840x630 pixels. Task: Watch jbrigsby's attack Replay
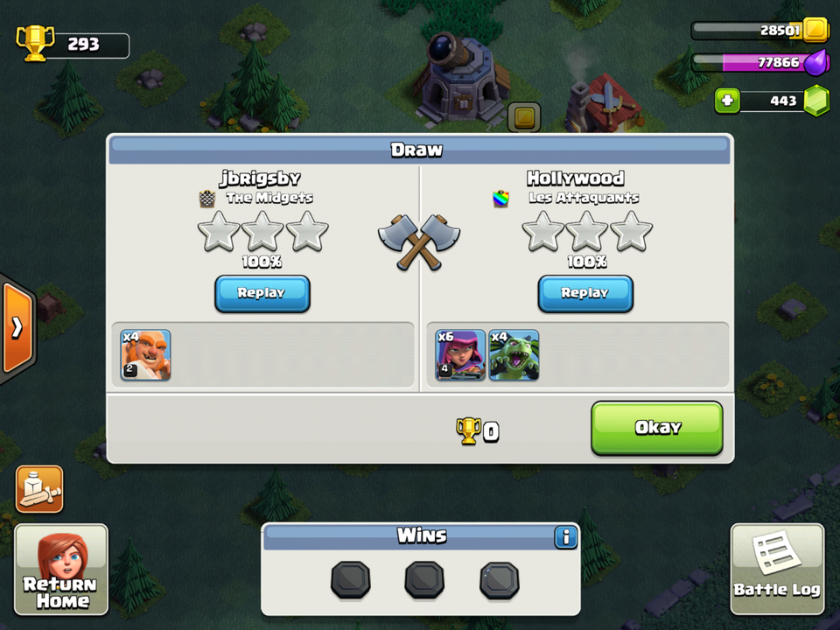(262, 294)
